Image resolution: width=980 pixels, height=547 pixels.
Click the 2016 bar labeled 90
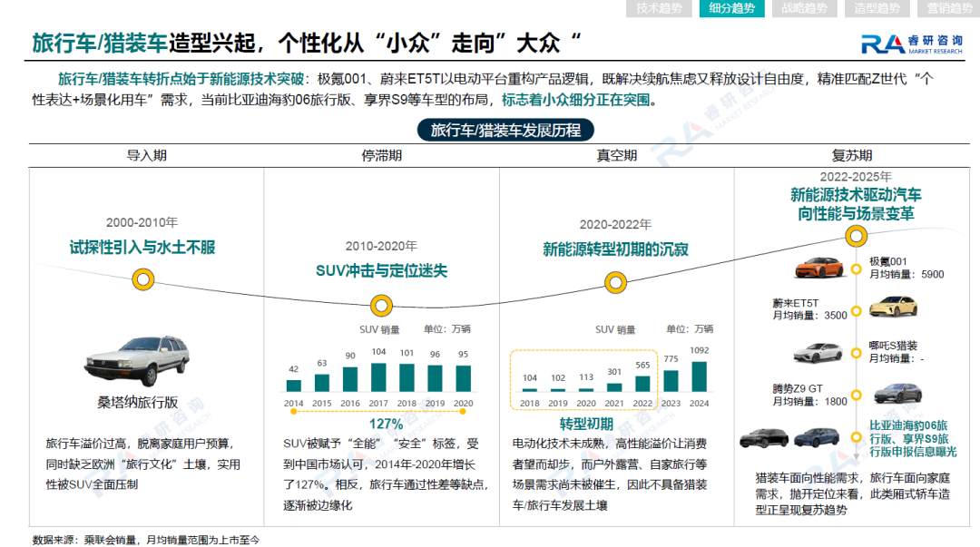tap(350, 379)
